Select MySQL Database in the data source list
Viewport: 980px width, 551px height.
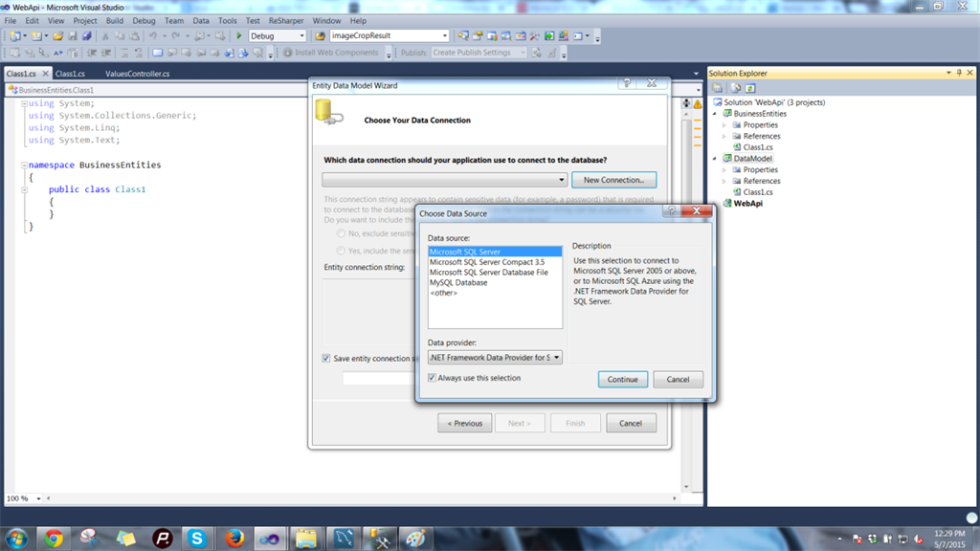[x=458, y=282]
